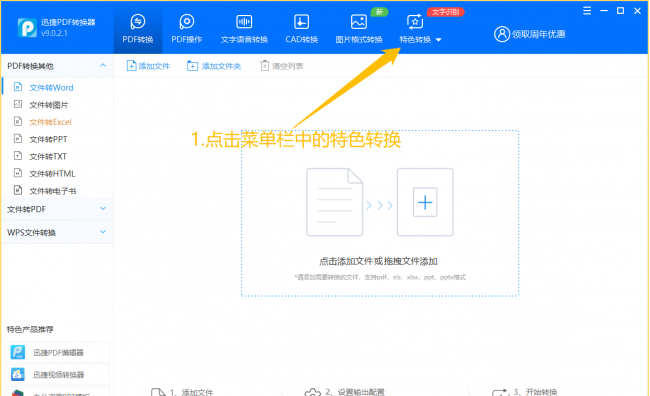Open 迅捷PDF编辑器 recommended product
This screenshot has width=650, height=396.
click(57, 352)
